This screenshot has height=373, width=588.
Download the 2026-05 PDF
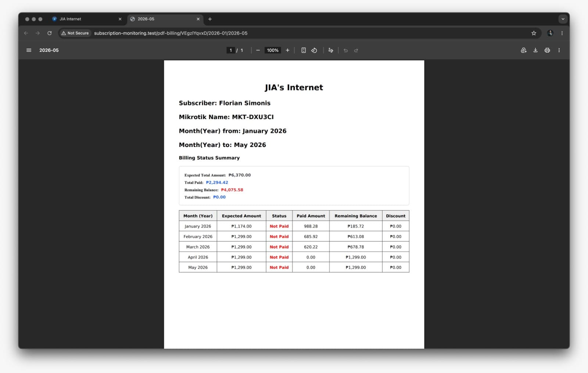(535, 50)
